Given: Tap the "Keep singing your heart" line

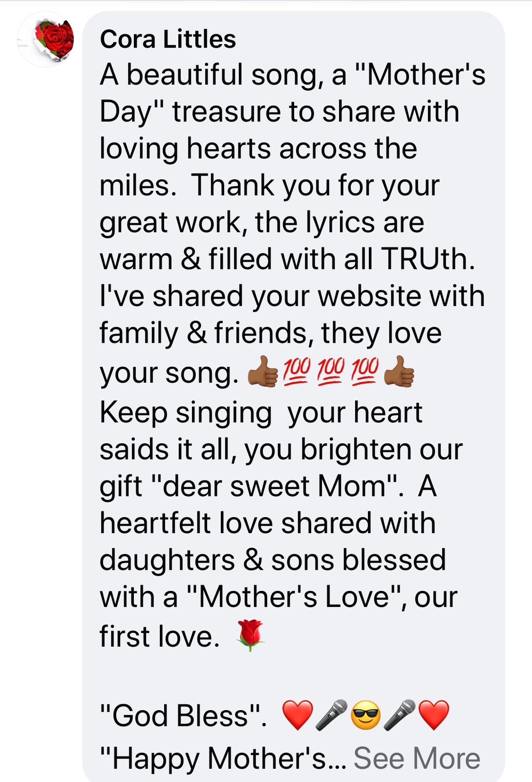Looking at the screenshot, I should [x=261, y=413].
